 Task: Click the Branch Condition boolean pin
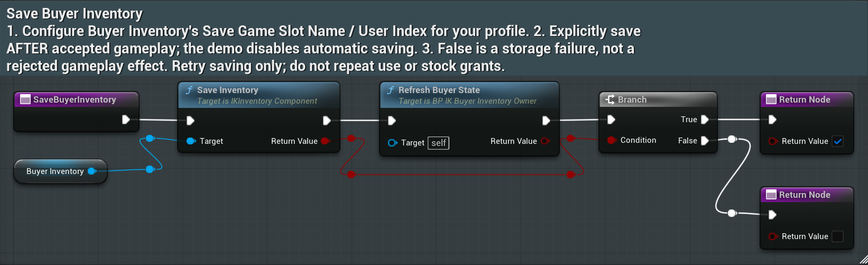click(612, 140)
